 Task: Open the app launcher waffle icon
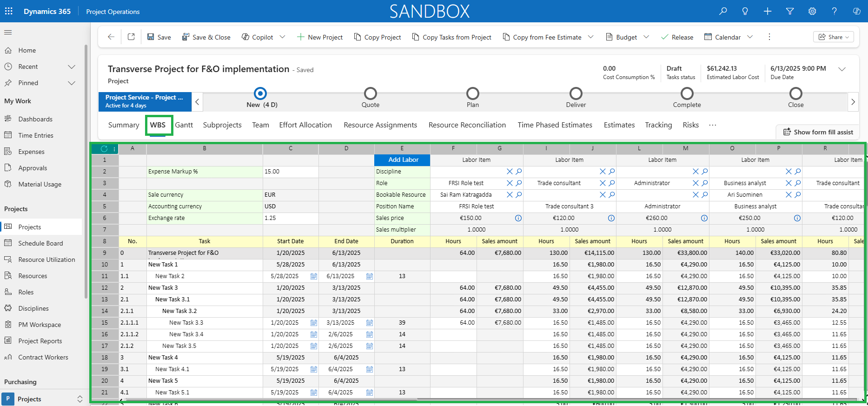(x=9, y=11)
